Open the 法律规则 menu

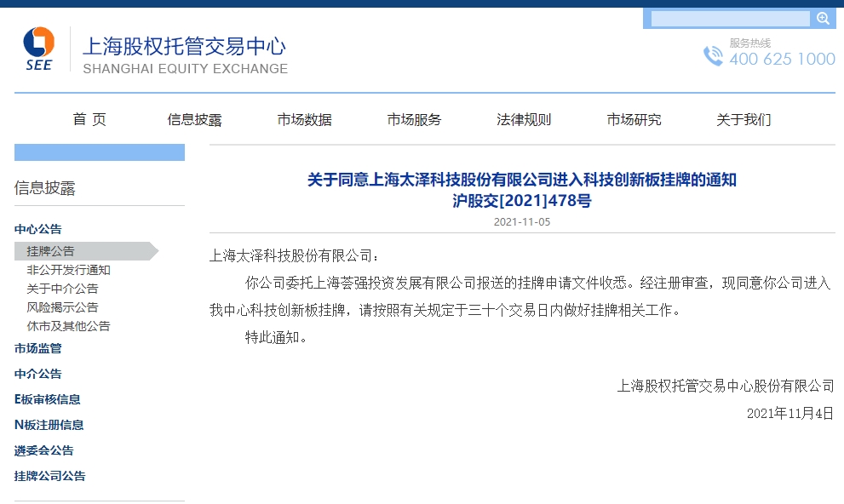pos(524,120)
